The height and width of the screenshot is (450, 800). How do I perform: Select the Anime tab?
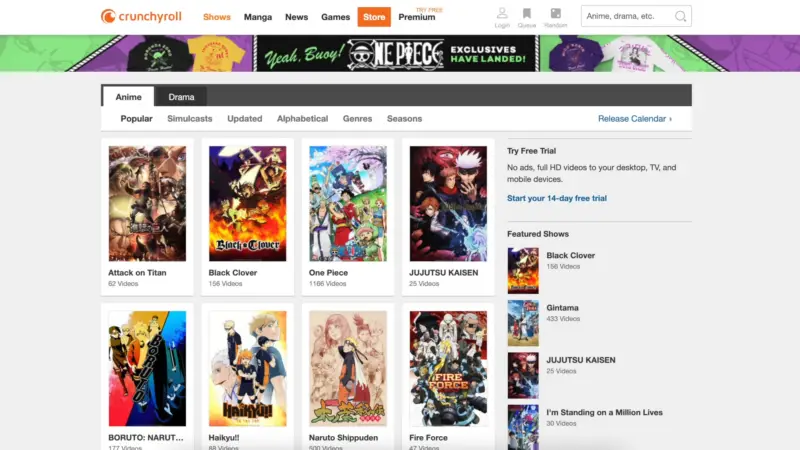click(129, 97)
